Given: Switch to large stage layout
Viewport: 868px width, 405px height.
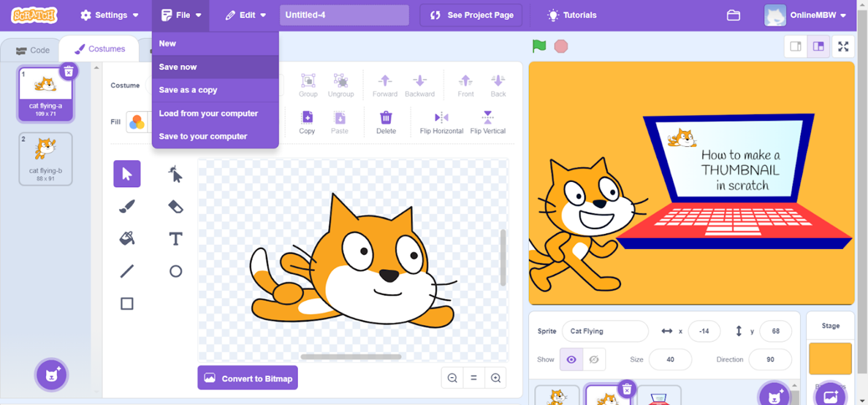Looking at the screenshot, I should 818,46.
